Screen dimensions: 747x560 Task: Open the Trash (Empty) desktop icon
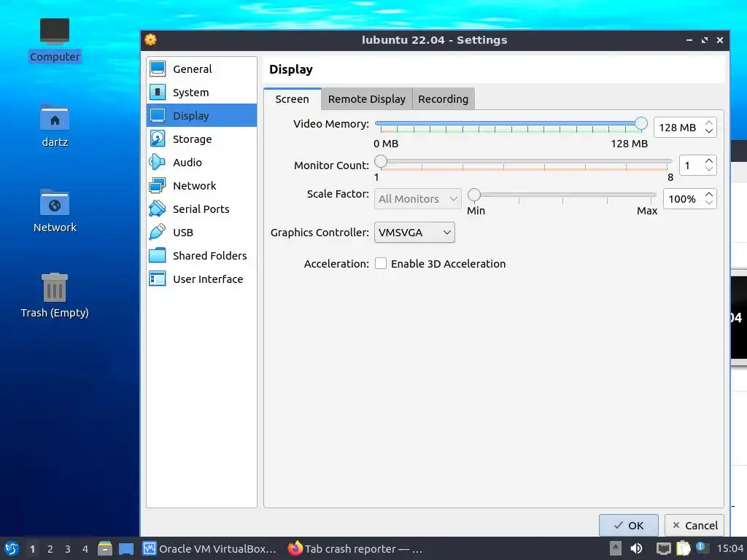tap(55, 296)
